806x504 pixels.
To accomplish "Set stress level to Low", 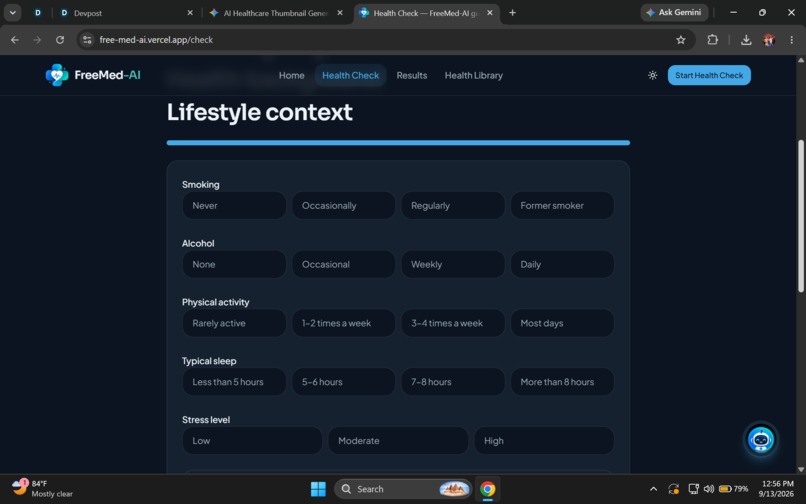I will (252, 441).
